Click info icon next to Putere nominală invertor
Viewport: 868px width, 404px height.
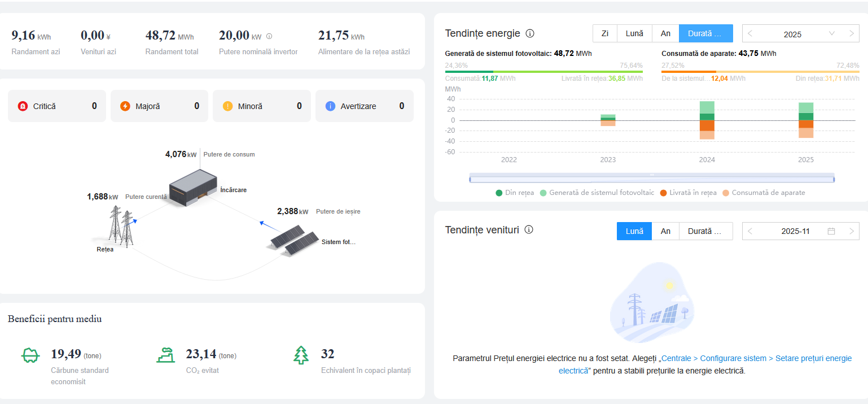(269, 36)
